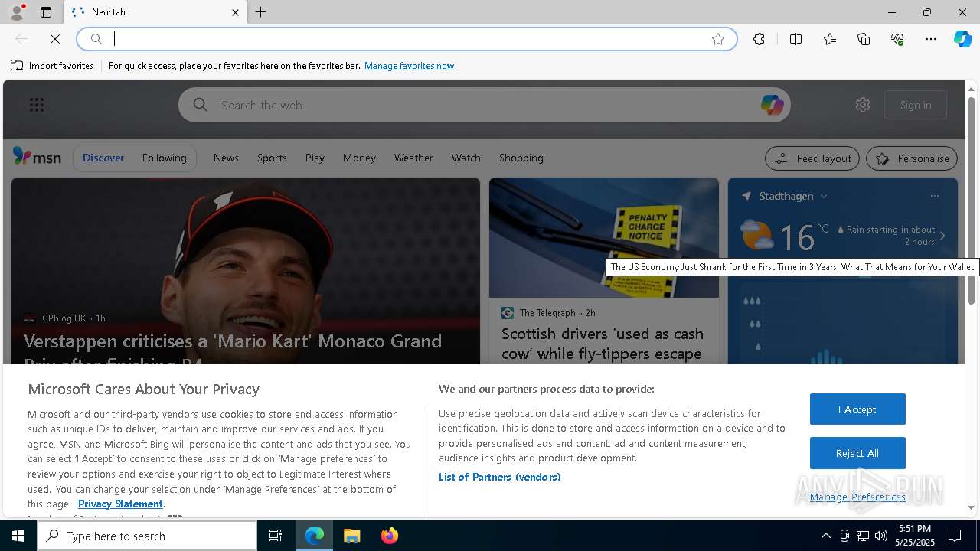This screenshot has height=551, width=980.
Task: Stop loading the page
Action: click(55, 39)
